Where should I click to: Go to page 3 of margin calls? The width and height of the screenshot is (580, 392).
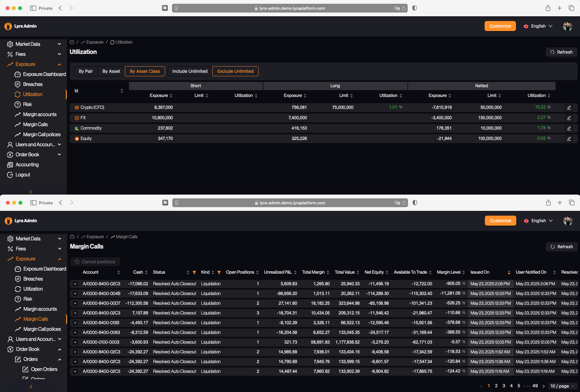click(x=504, y=386)
